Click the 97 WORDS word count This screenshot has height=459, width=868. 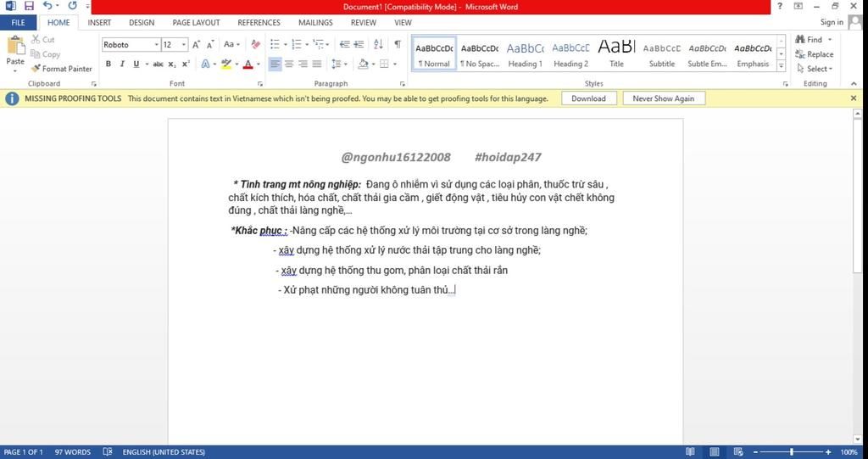tap(73, 452)
